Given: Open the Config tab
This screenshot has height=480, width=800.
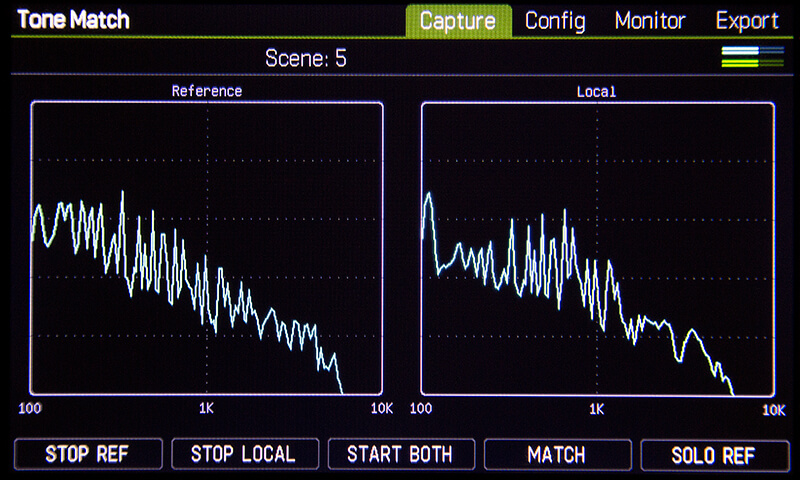Looking at the screenshot, I should coord(555,20).
